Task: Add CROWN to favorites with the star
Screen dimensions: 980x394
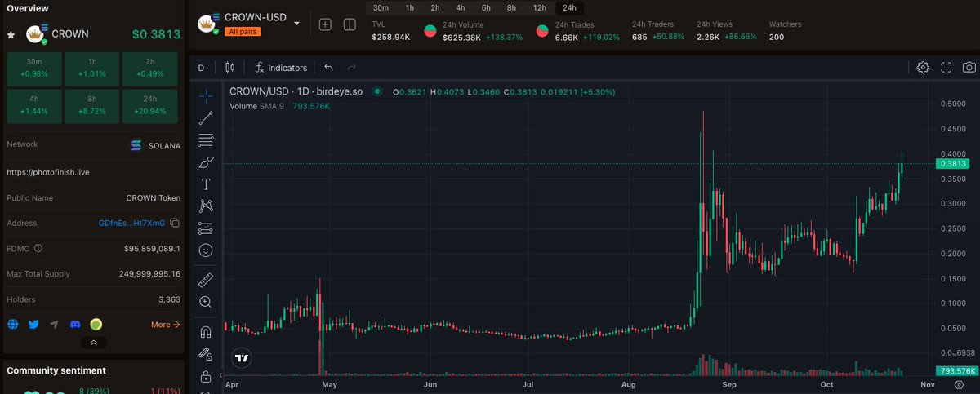Action: 11,35
